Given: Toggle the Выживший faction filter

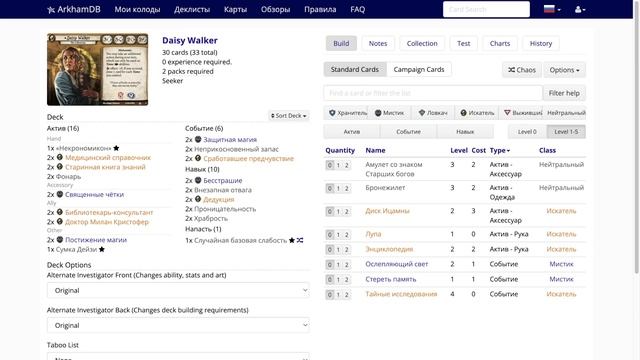Looking at the screenshot, I should tap(522, 113).
